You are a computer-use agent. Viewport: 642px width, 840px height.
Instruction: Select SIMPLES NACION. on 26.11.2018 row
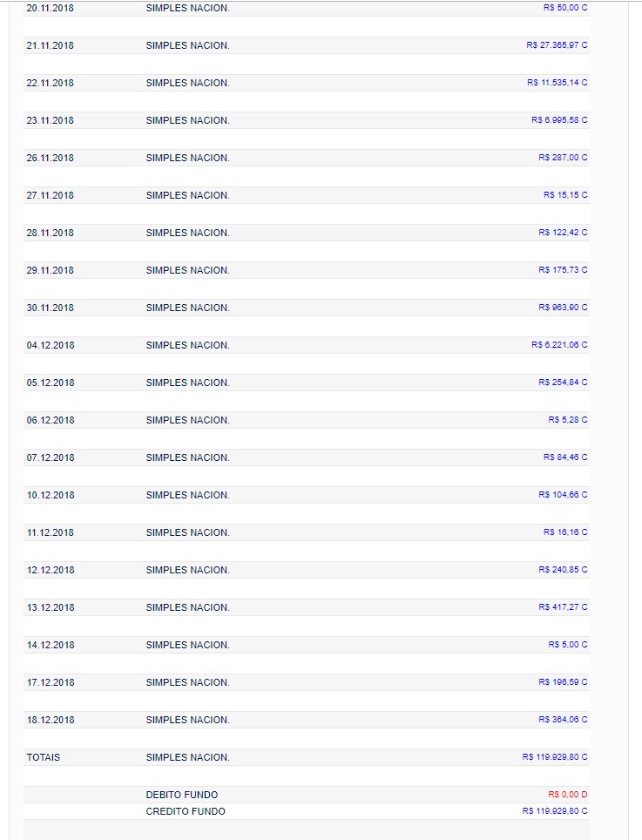tap(188, 158)
